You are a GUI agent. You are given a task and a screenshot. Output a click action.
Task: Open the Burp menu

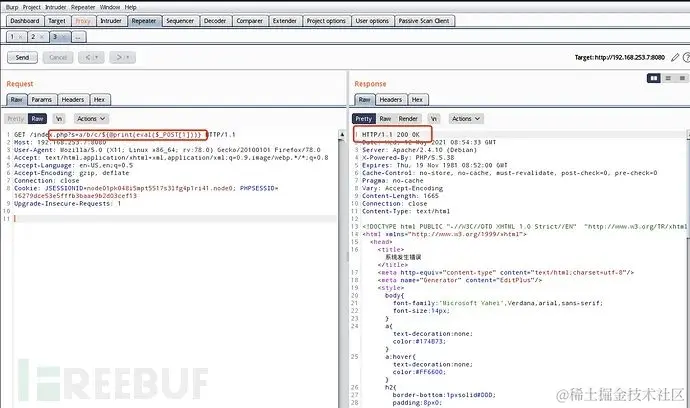pos(12,7)
